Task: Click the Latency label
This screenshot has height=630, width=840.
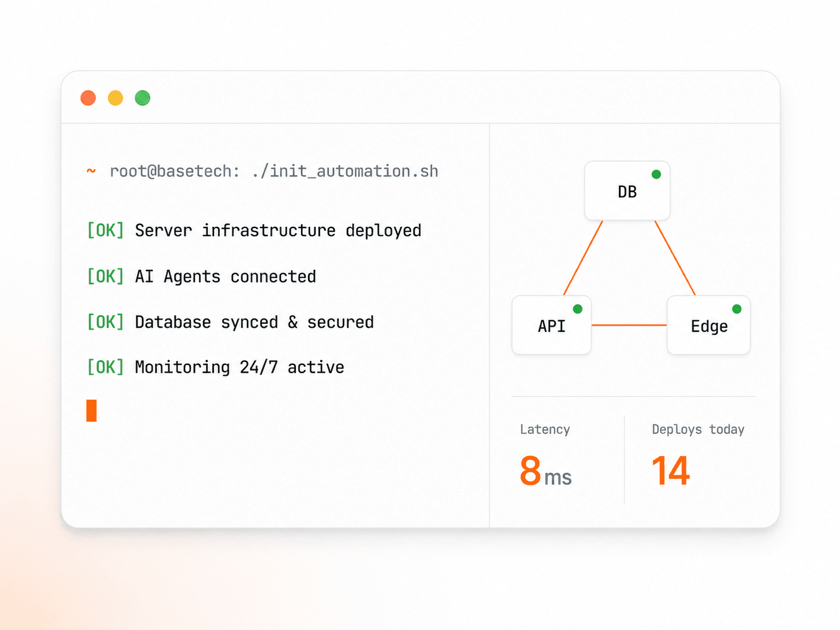Action: pos(545,429)
